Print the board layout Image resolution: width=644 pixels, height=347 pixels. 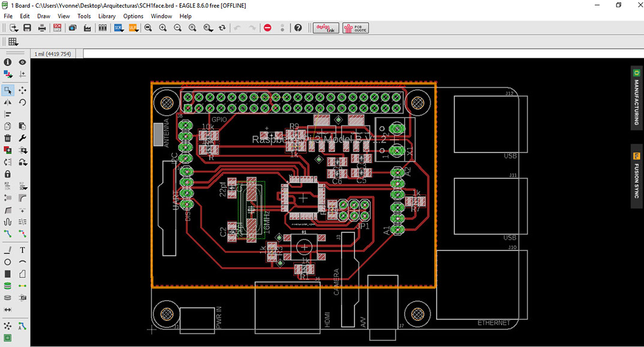pyautogui.click(x=42, y=28)
